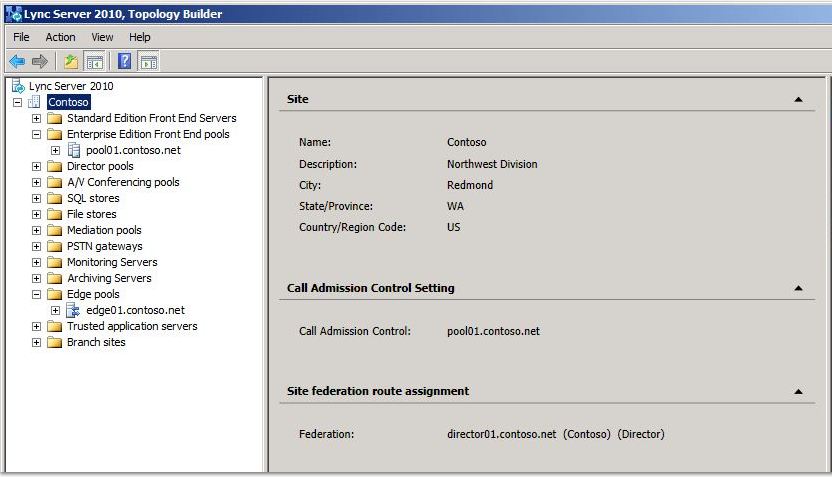
Task: Click the Edge pools folder icon
Action: point(55,294)
